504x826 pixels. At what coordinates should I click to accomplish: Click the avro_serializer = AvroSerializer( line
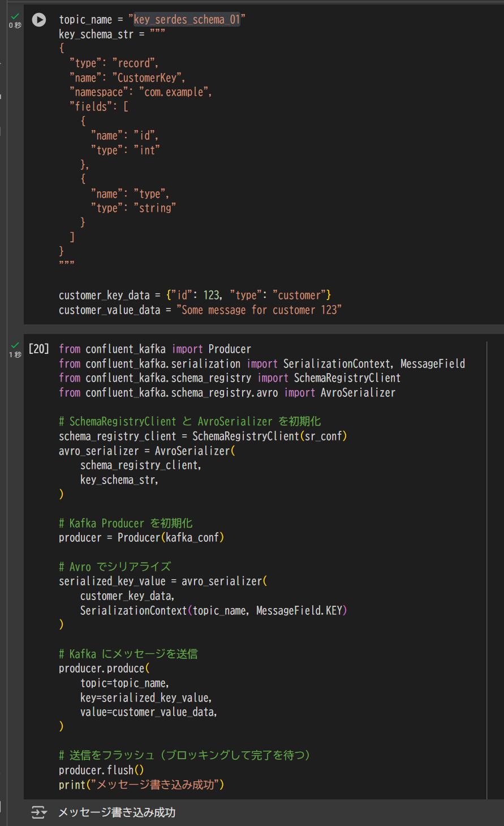[147, 451]
